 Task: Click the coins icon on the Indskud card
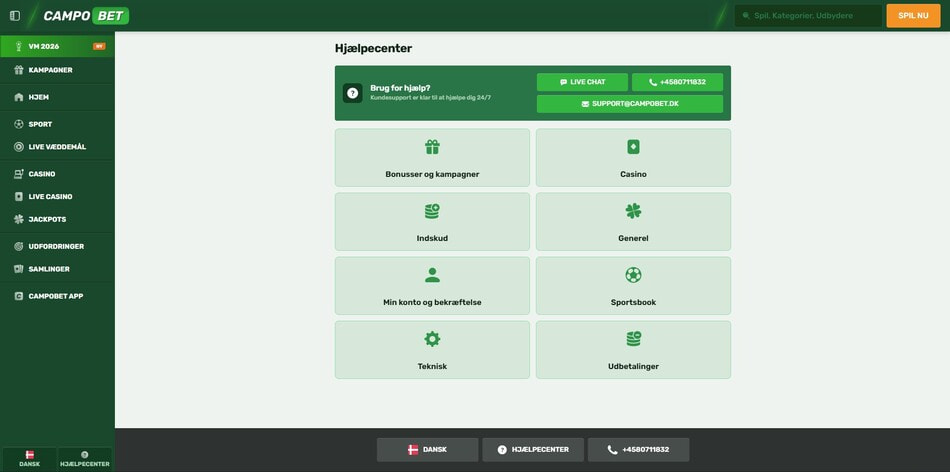point(432,211)
